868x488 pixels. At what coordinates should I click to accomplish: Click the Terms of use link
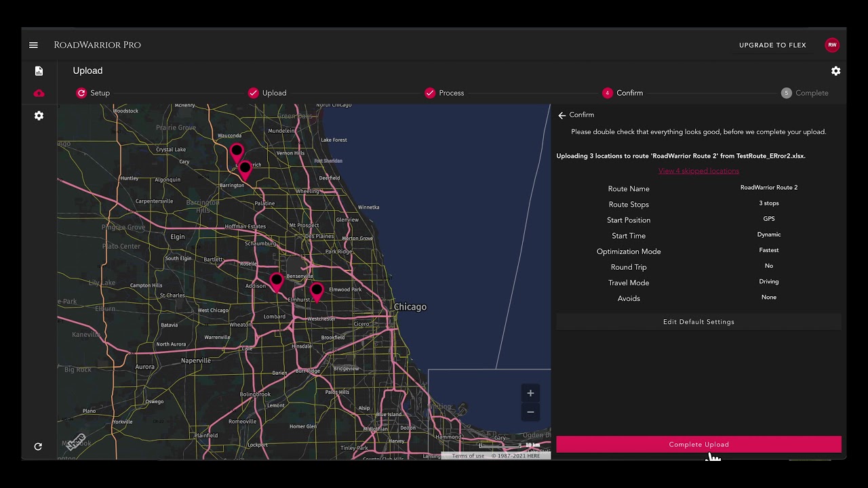tap(468, 456)
